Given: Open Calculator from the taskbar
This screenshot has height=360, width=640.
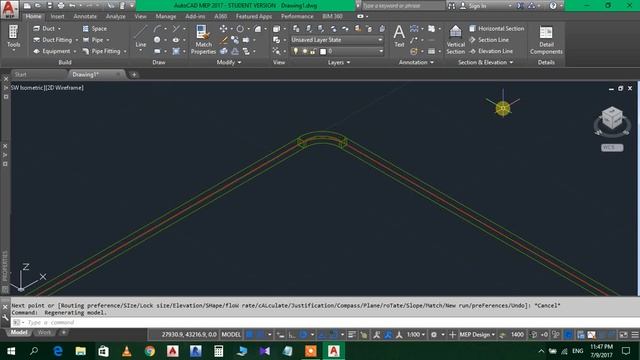Looking at the screenshot, I should pyautogui.click(x=218, y=351).
